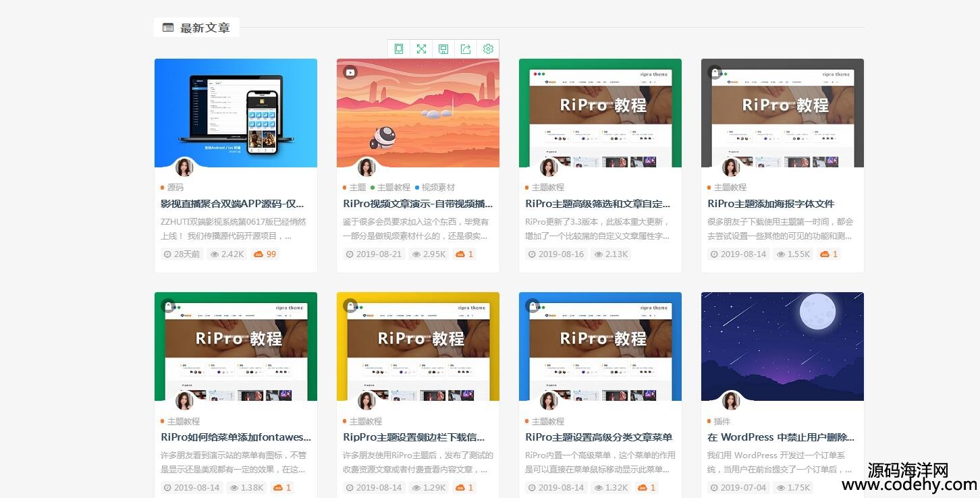Viewport: 980px width, 498px height.
Task: Click author avatar on RiPro主题设置高级分类文章菜单 card
Action: (549, 401)
